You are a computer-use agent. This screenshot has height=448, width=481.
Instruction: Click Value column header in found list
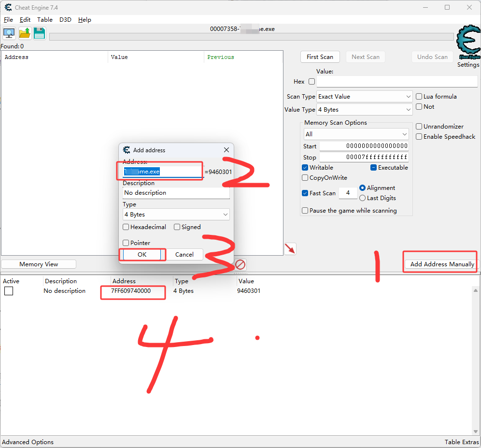[x=156, y=57]
